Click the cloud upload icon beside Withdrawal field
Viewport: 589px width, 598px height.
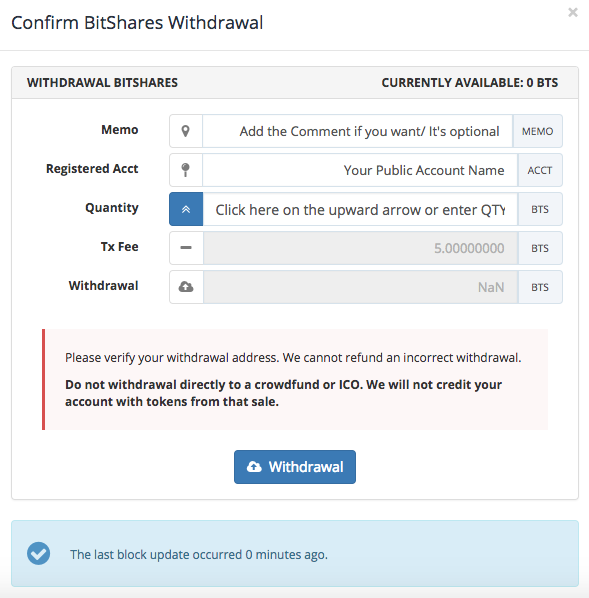(186, 287)
